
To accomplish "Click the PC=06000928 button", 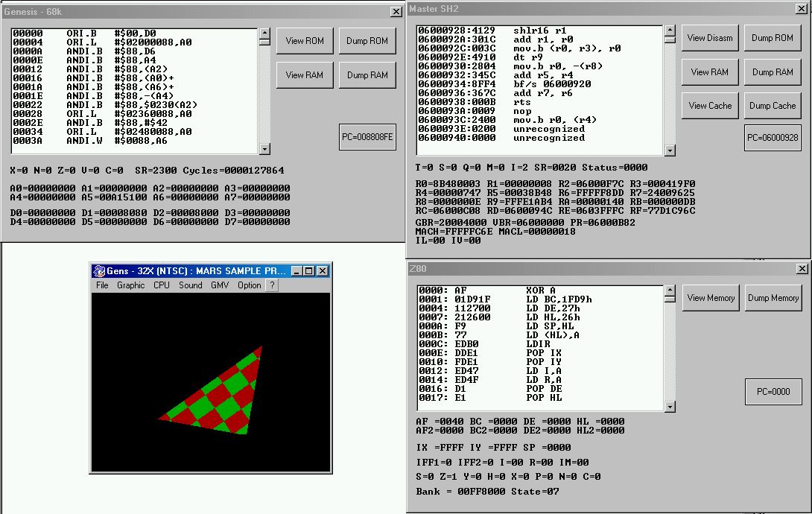I will pyautogui.click(x=773, y=138).
